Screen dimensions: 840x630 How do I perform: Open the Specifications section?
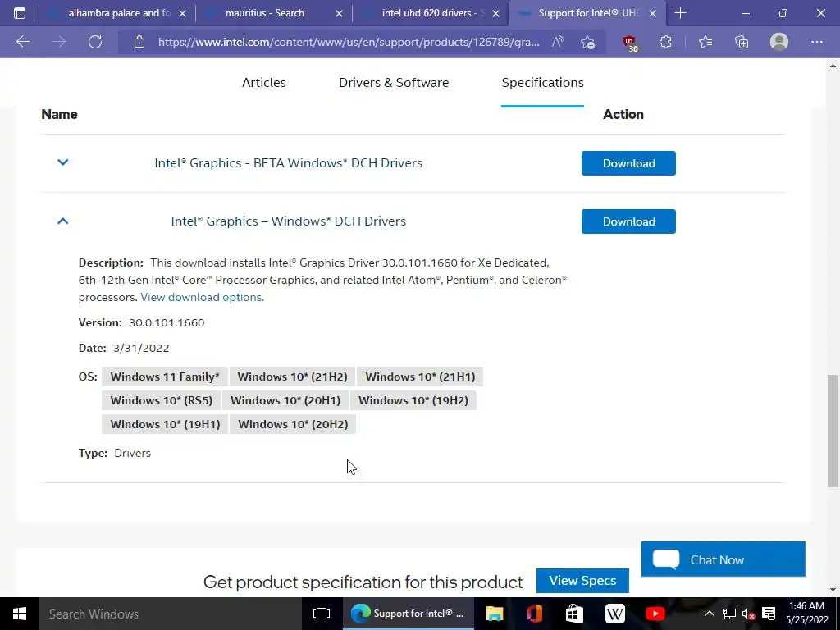click(543, 83)
